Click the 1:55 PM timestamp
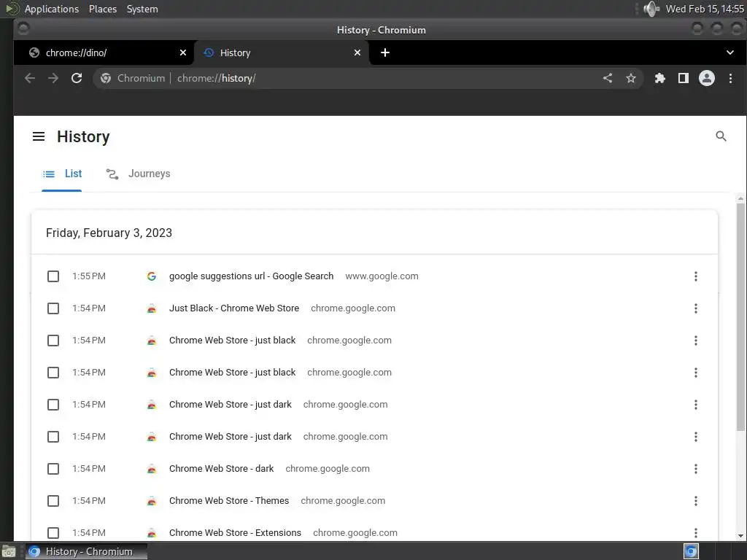 pyautogui.click(x=89, y=276)
